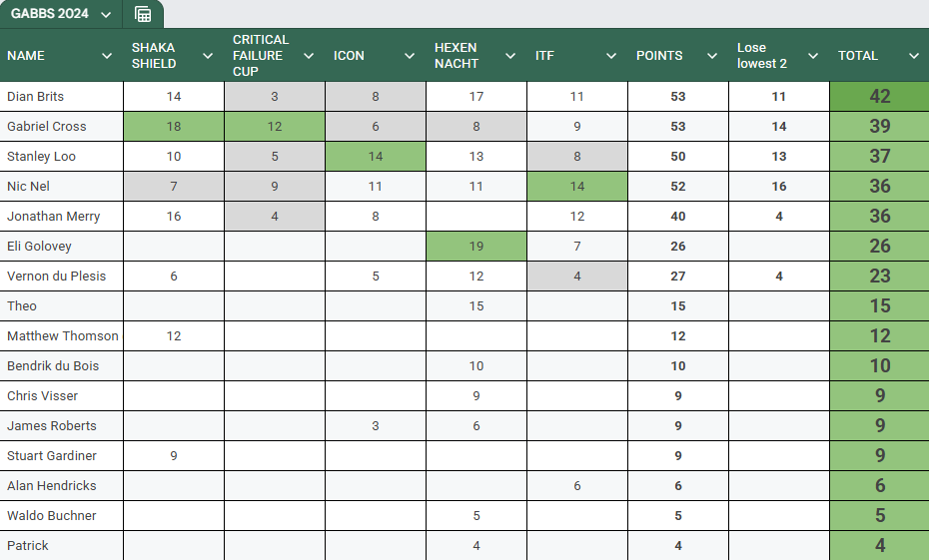The height and width of the screenshot is (560, 929).
Task: Click Stanley Loo's green ICON score cell
Action: [x=376, y=157]
